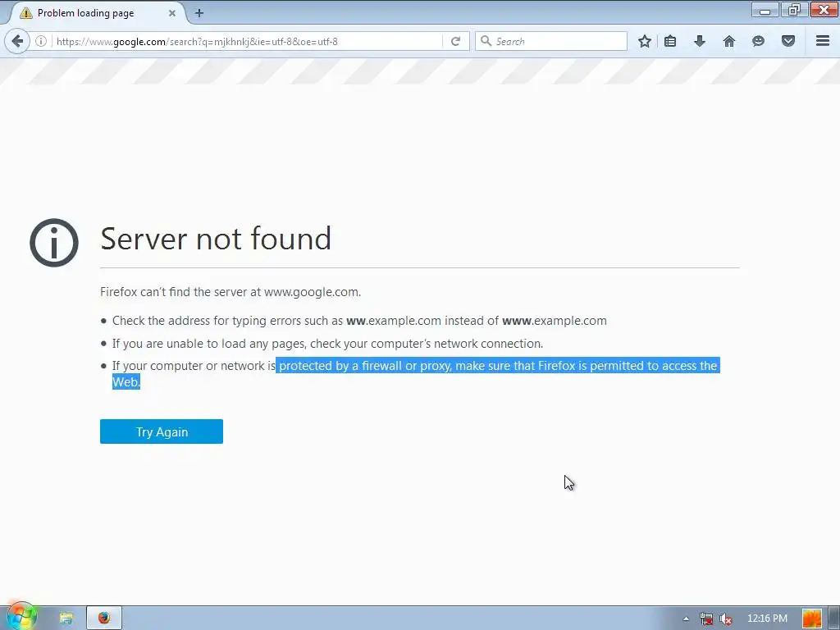Click the Try Again button

(x=162, y=431)
